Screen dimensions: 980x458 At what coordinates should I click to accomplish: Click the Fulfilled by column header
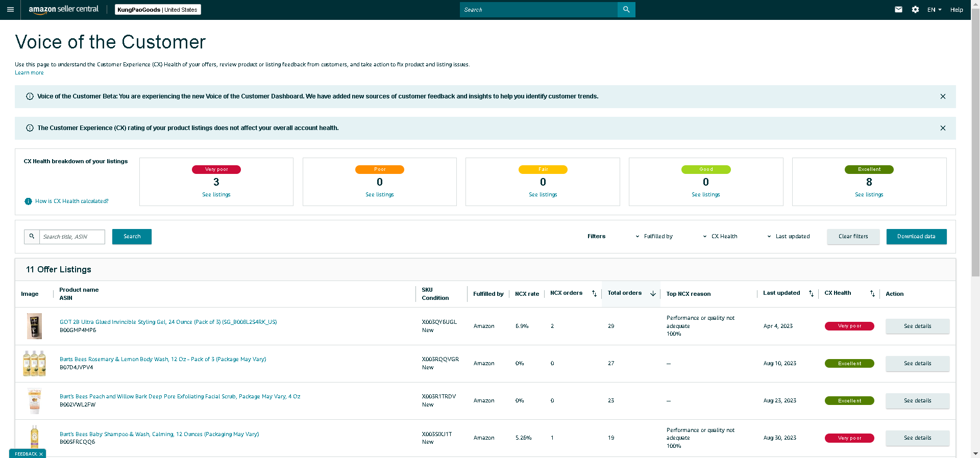(x=488, y=294)
